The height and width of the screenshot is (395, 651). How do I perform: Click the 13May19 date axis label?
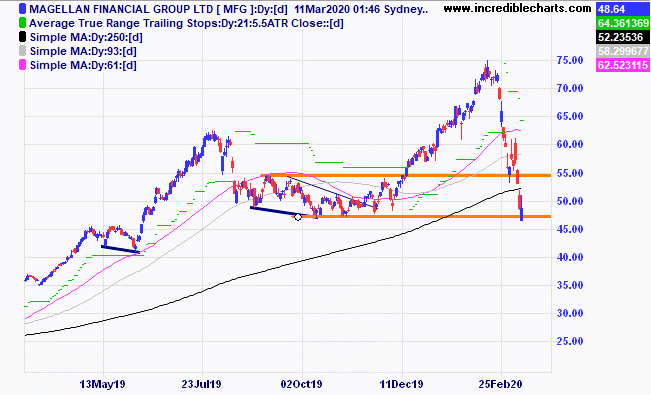click(x=102, y=384)
